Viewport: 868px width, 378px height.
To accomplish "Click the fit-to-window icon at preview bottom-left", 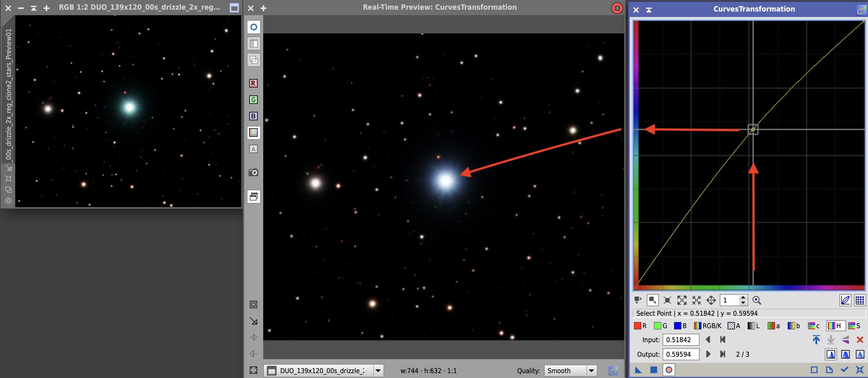I will (x=254, y=370).
